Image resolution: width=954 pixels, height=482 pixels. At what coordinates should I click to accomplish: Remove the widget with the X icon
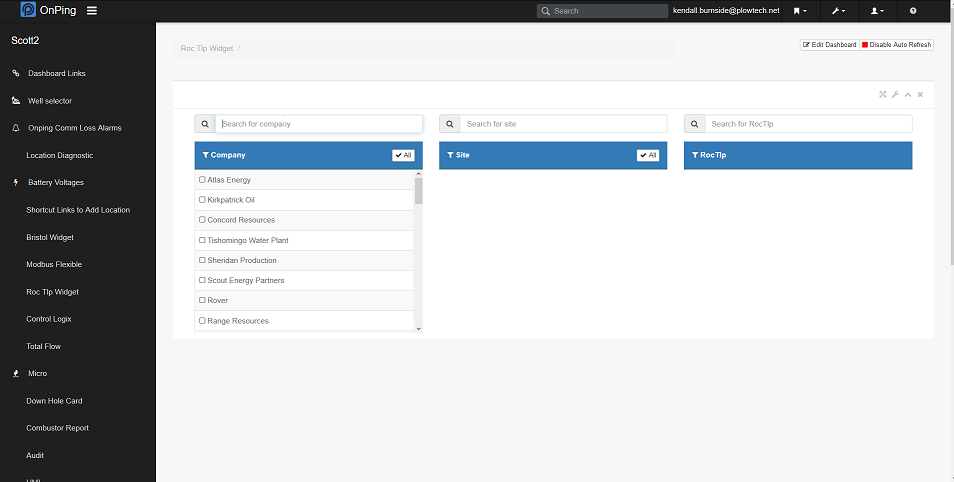pos(920,95)
